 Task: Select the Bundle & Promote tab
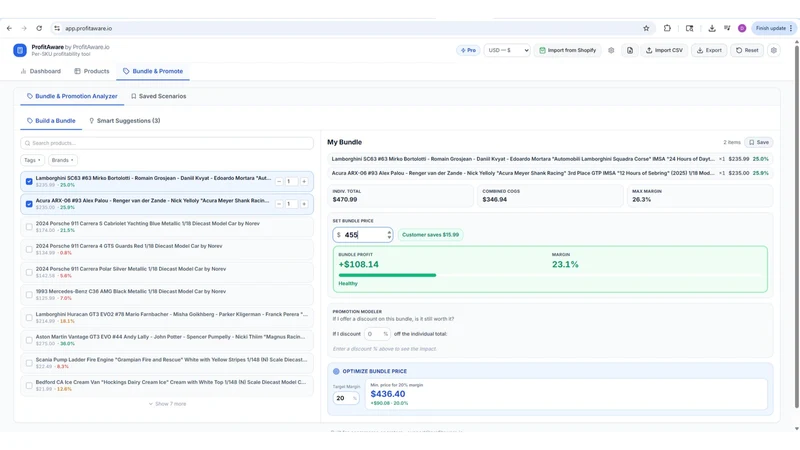click(153, 71)
